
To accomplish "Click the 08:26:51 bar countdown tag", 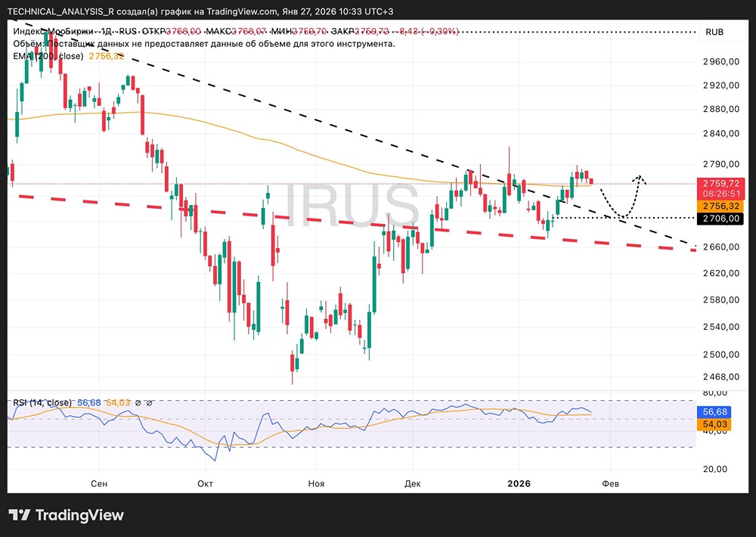I will pyautogui.click(x=720, y=194).
